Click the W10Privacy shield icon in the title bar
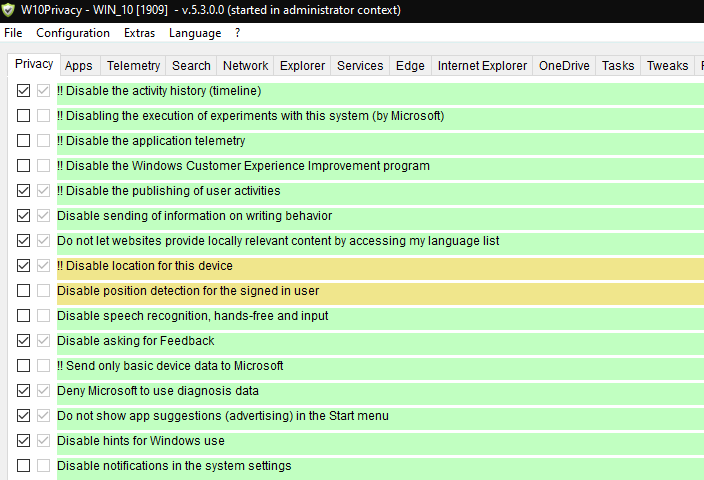 coord(8,10)
